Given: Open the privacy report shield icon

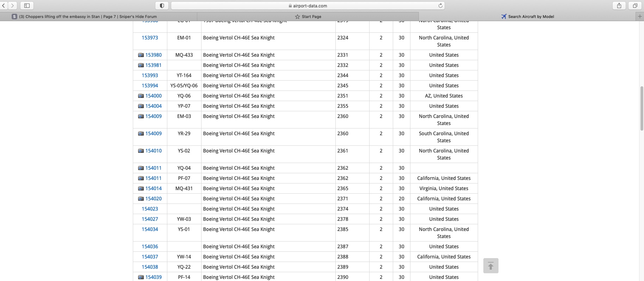Looking at the screenshot, I should click(x=162, y=6).
